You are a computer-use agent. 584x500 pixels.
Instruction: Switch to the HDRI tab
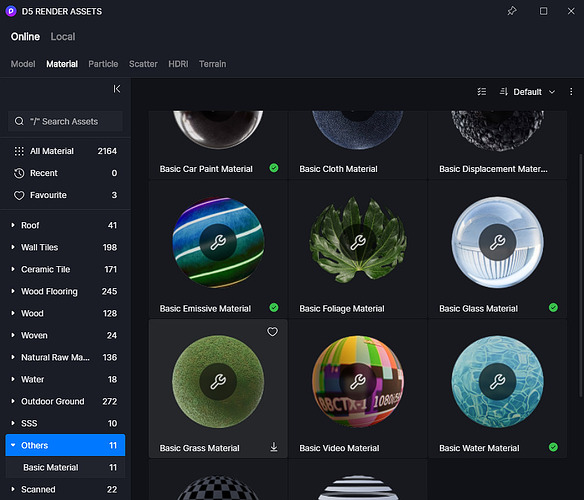(178, 64)
